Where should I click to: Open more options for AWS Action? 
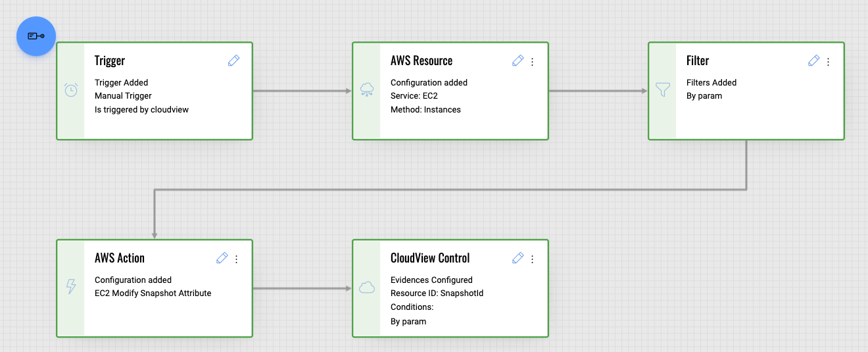pyautogui.click(x=237, y=259)
